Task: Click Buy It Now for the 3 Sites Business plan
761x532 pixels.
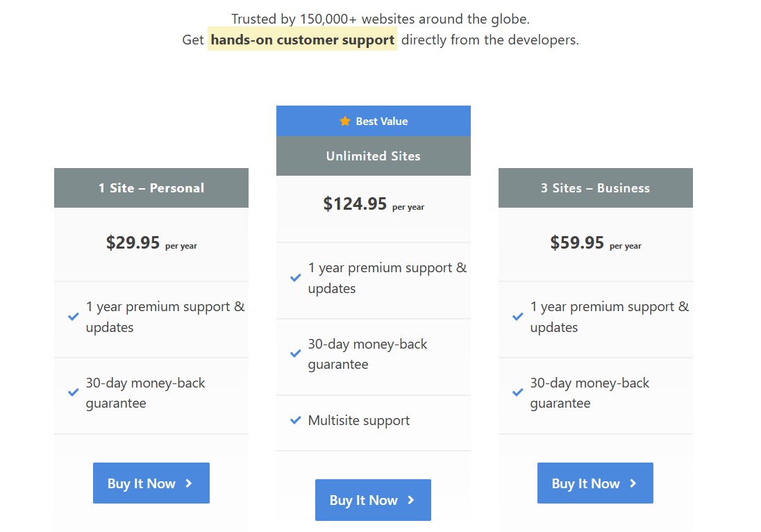Action: (594, 483)
